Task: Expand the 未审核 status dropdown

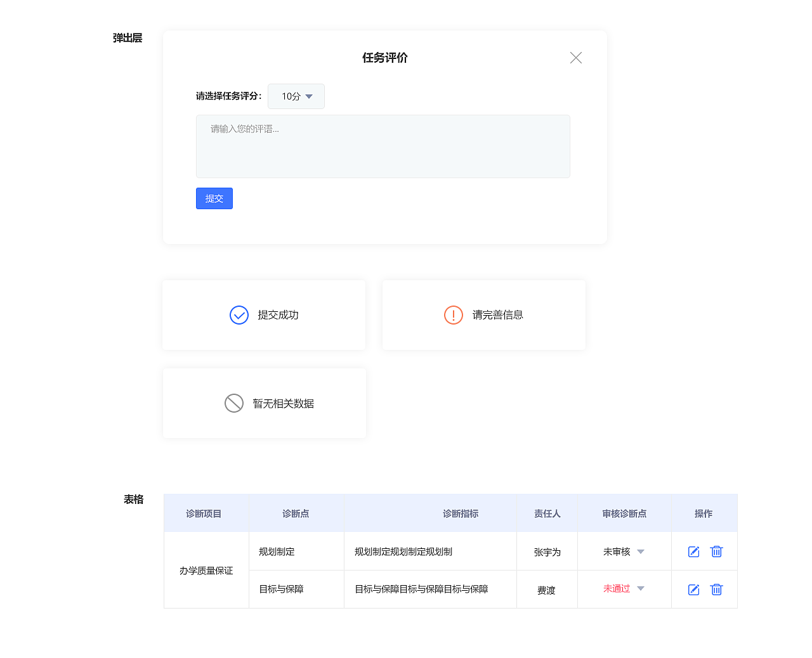Action: point(641,552)
